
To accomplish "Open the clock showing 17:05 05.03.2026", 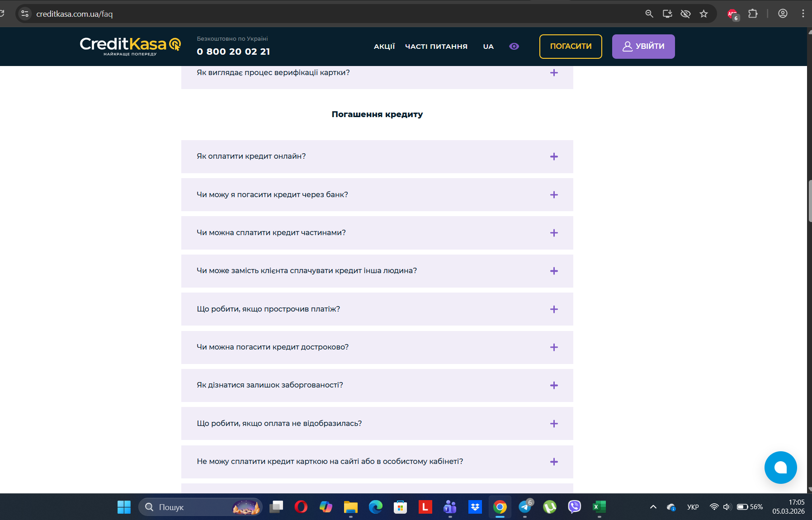I will [788, 507].
